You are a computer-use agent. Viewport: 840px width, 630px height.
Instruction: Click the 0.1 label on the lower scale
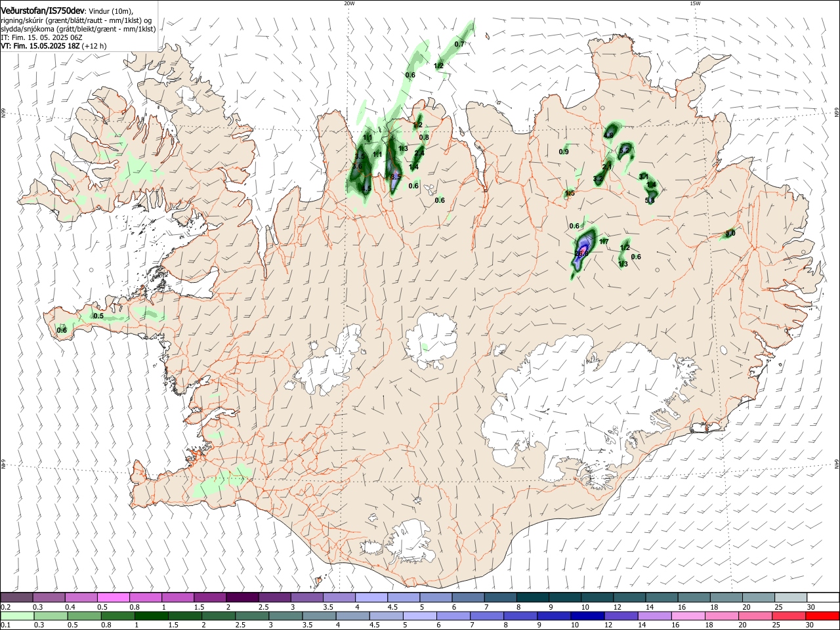point(5,625)
